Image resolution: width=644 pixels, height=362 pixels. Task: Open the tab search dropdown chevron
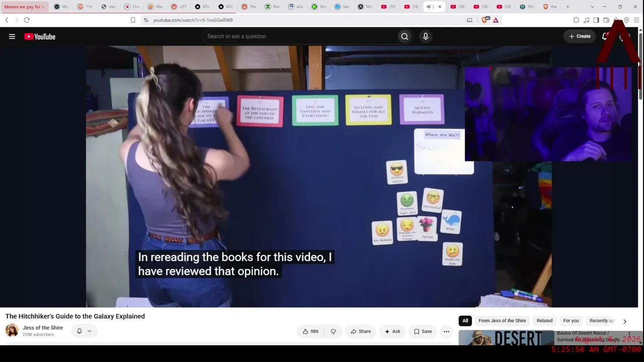[592, 7]
